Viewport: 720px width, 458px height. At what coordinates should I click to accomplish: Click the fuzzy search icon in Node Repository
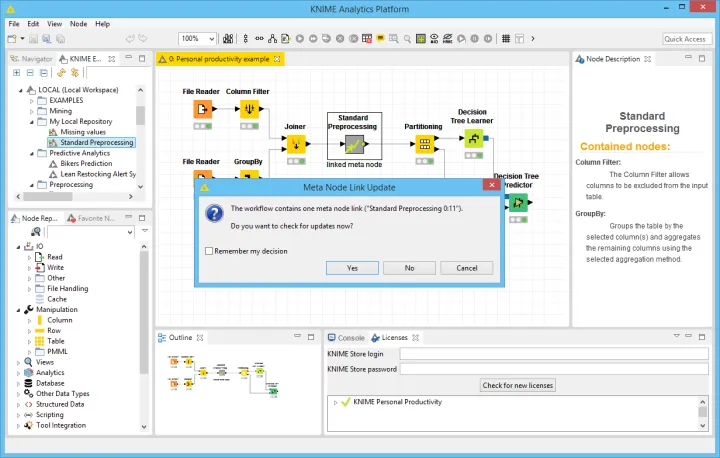click(35, 232)
